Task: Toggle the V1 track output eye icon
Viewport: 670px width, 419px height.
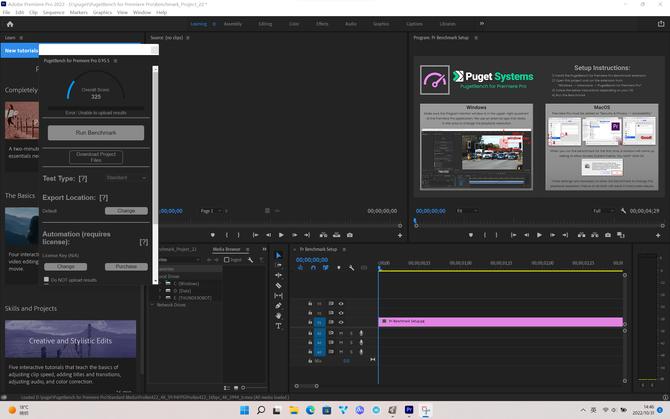Action: (x=341, y=322)
